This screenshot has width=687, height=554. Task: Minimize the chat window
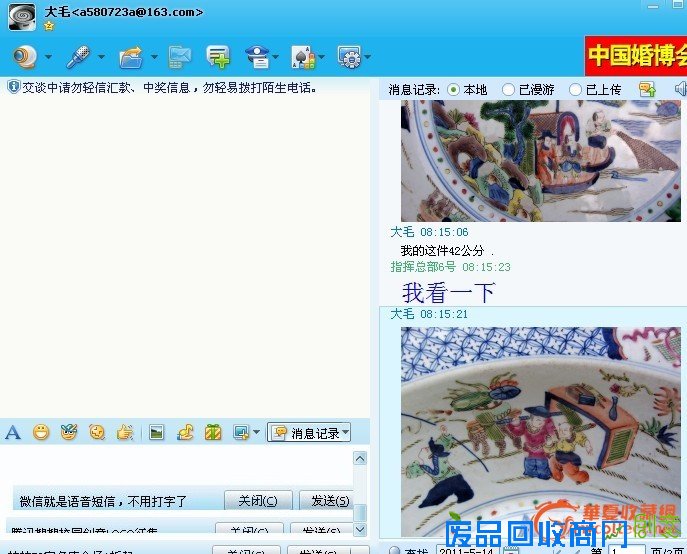click(653, 6)
